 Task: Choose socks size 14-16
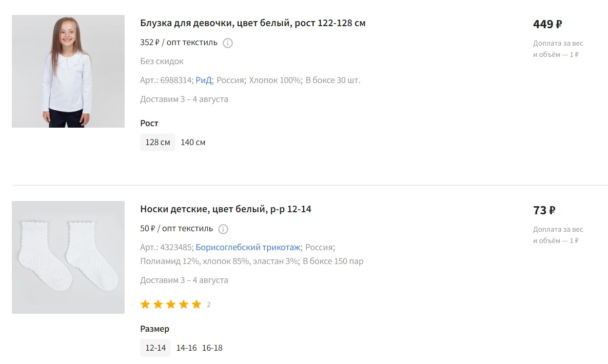click(187, 348)
